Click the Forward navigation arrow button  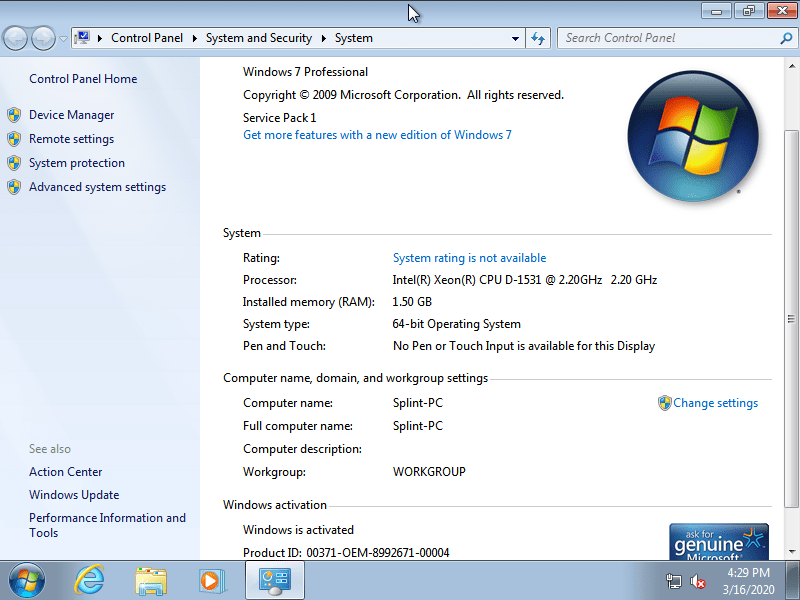[43, 38]
